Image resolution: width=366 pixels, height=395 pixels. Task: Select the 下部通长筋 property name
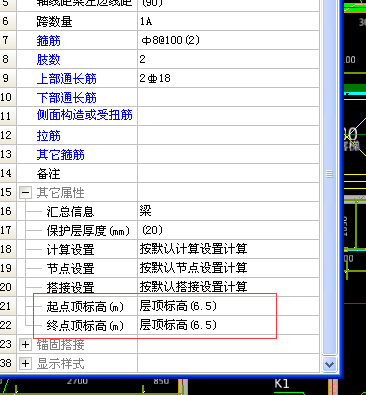click(x=67, y=98)
